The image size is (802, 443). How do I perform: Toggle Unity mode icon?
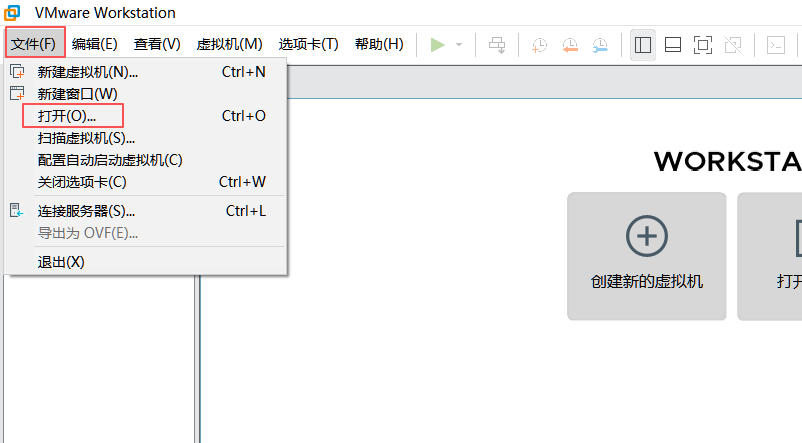[732, 45]
